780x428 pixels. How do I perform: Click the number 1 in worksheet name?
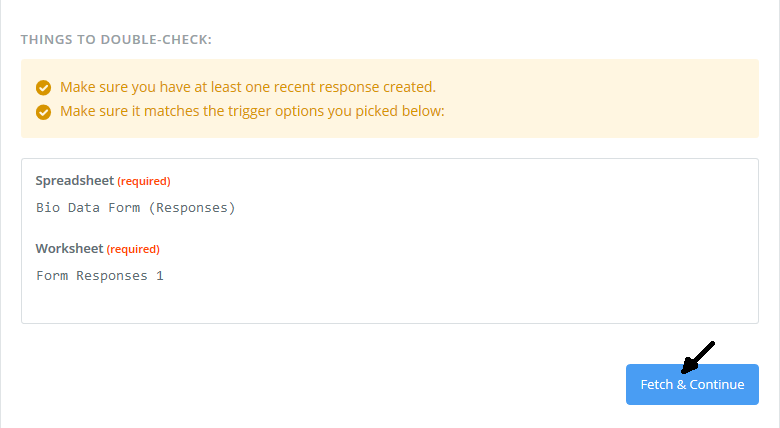[x=160, y=276]
